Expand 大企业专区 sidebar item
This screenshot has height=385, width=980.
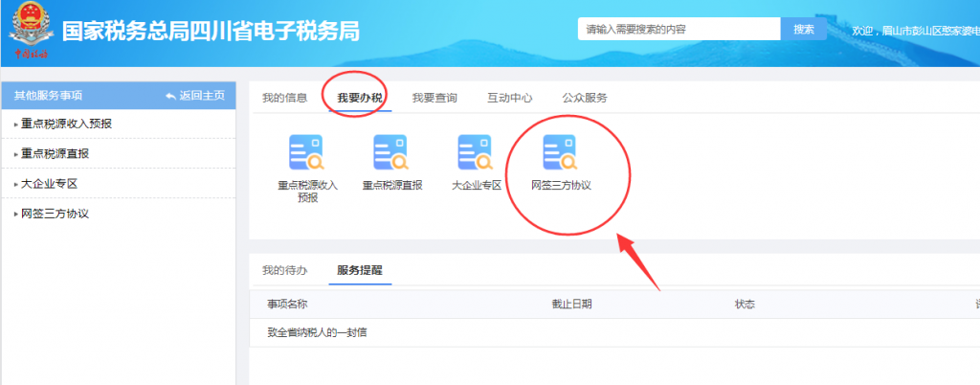pyautogui.click(x=54, y=183)
